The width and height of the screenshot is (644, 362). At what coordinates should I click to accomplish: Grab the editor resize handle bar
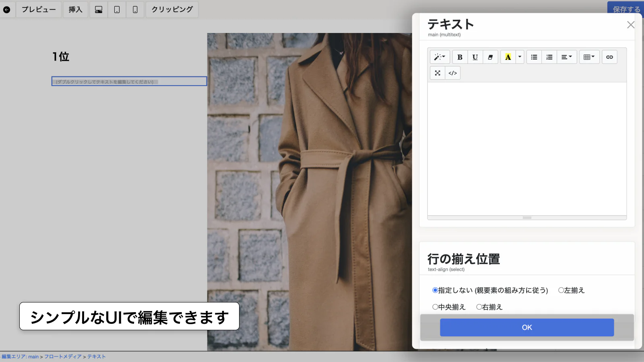[x=527, y=218]
